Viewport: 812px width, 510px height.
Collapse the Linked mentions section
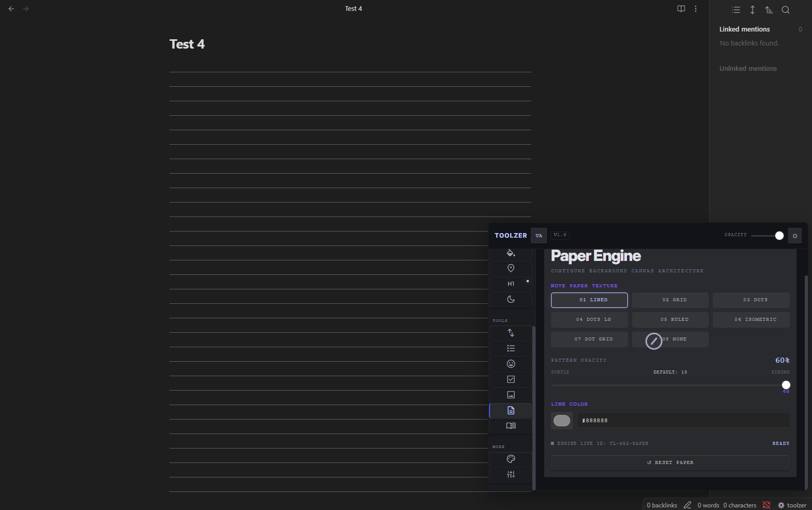click(x=744, y=29)
